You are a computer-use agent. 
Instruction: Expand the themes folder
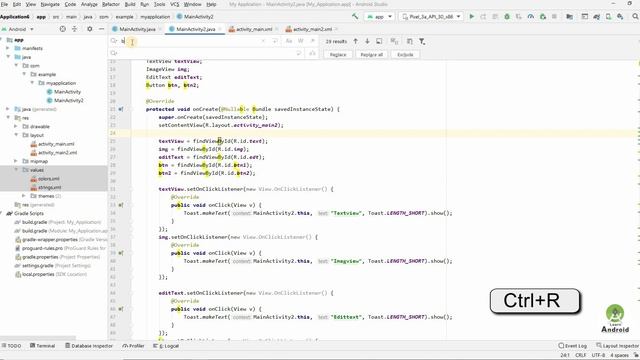pyautogui.click(x=24, y=196)
